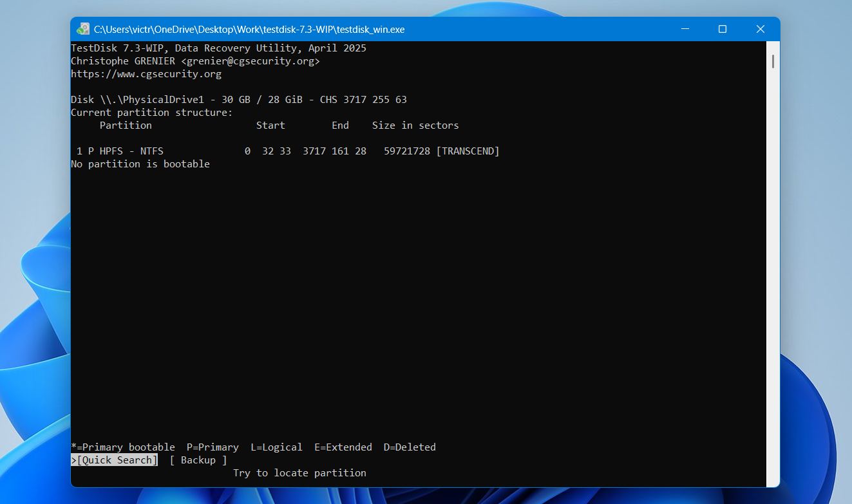Image resolution: width=852 pixels, height=504 pixels.
Task: Click the Partition column header
Action: (126, 126)
